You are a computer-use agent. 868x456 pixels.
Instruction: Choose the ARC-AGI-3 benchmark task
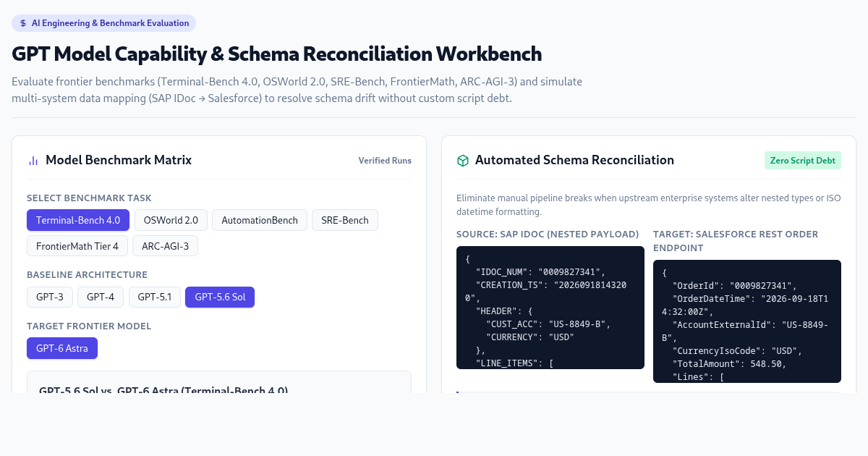166,246
